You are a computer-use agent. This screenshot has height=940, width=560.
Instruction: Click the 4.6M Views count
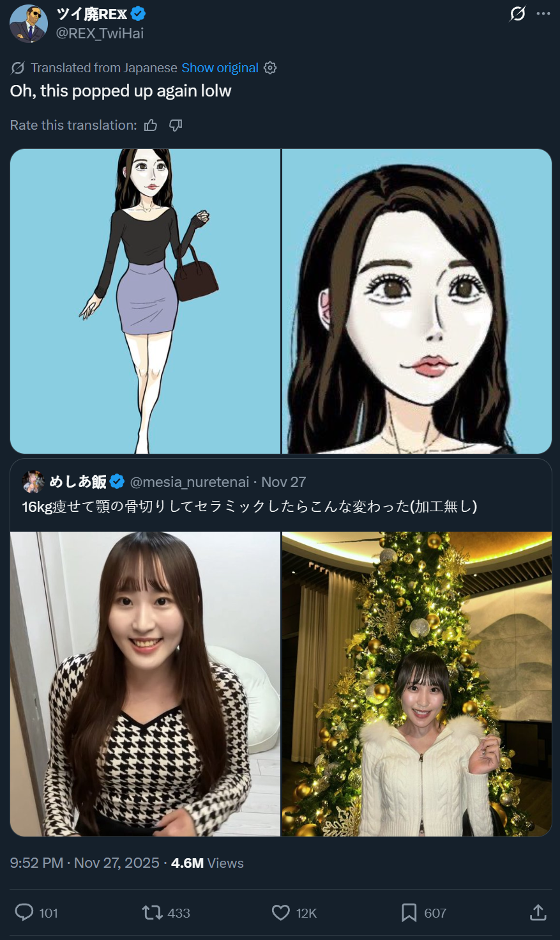tap(208, 863)
